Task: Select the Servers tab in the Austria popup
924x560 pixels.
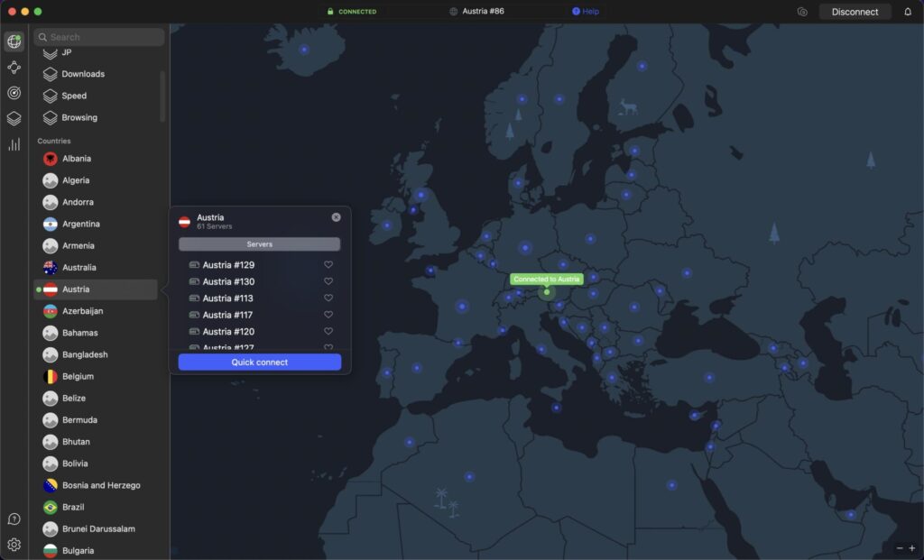Action: (259, 243)
